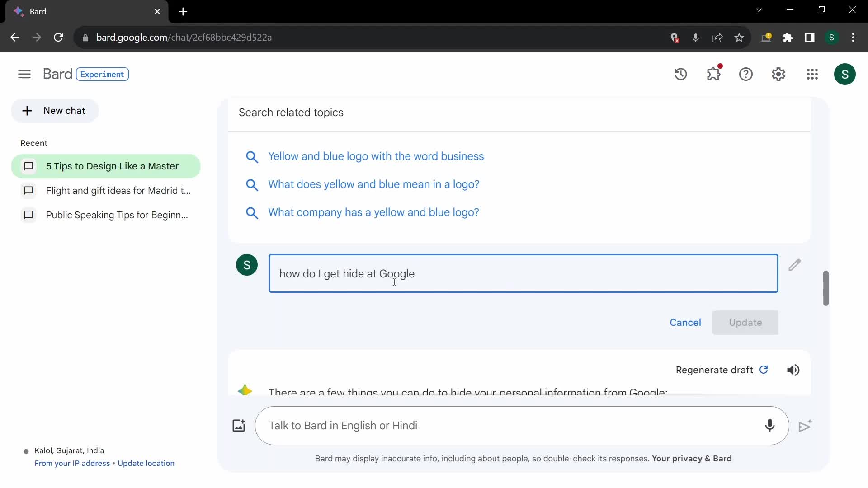Open '5 Tips to Design Like a Master' chat
This screenshot has height=488, width=868.
[106, 166]
